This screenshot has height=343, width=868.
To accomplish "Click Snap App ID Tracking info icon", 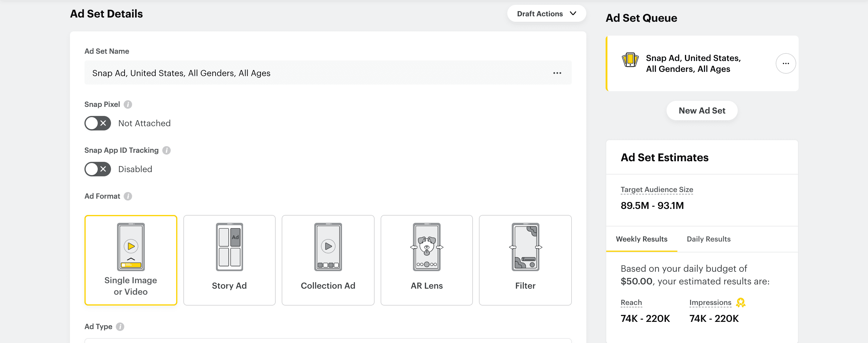I will 166,150.
